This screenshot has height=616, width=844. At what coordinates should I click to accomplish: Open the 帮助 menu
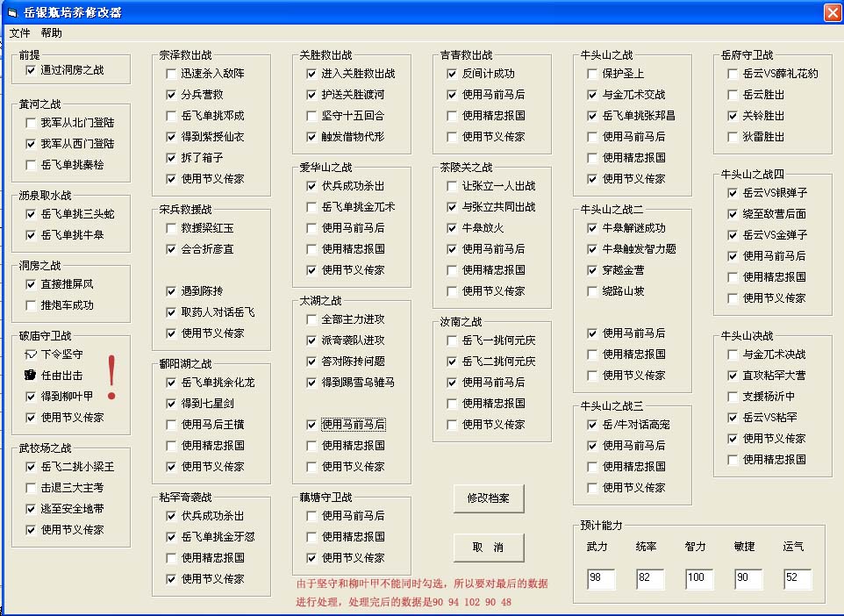[x=51, y=32]
